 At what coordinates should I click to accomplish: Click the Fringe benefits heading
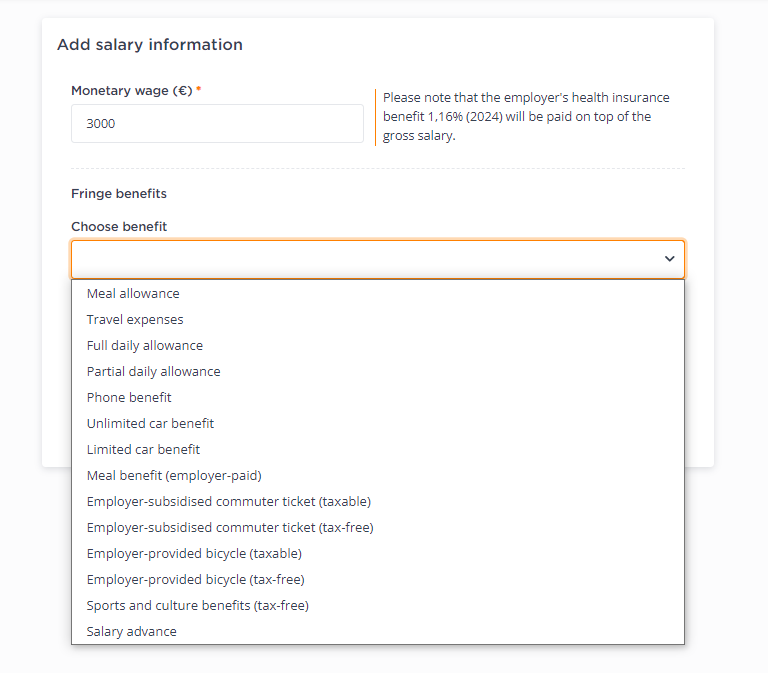119,193
